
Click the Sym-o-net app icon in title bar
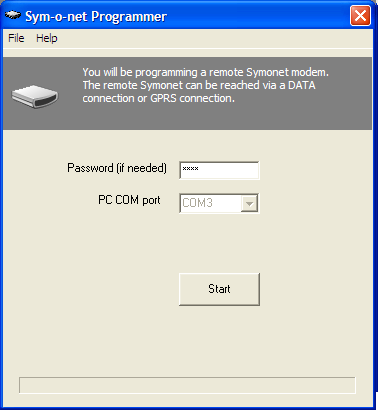pos(13,16)
